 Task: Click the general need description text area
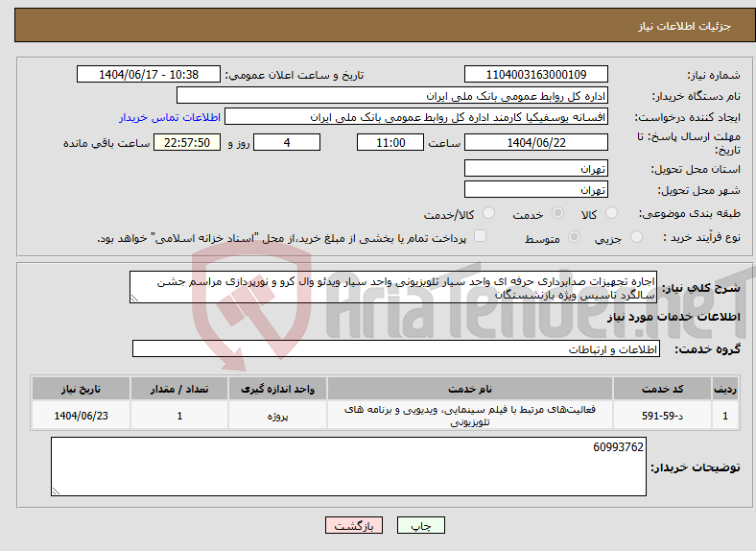(x=393, y=287)
